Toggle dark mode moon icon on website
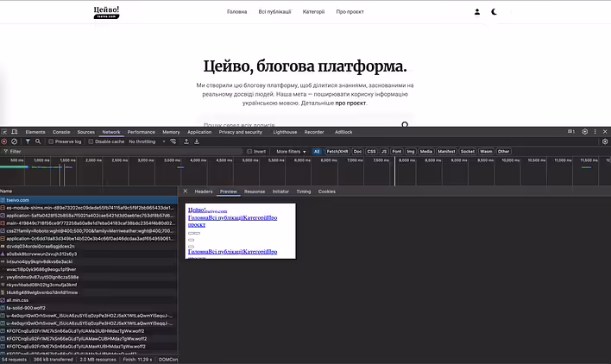Screen dimensions: 611x364 click(494, 12)
